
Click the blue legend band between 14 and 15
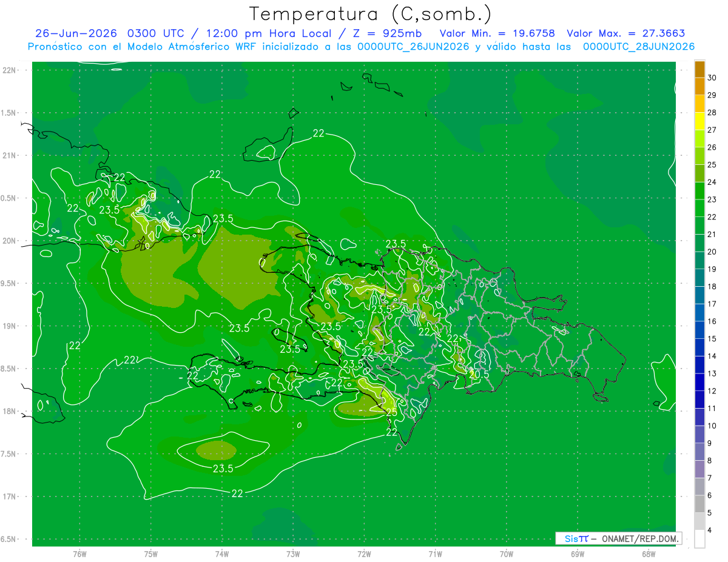(700, 347)
